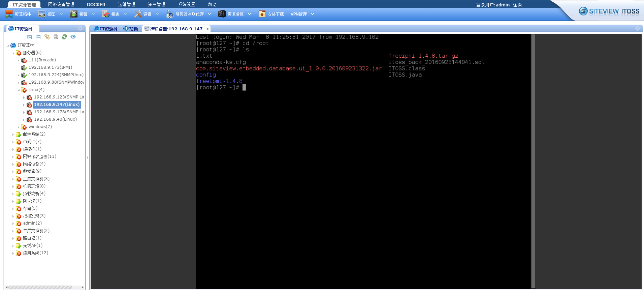Open the DOCKER menu
The height and width of the screenshot is (292, 644).
96,5
